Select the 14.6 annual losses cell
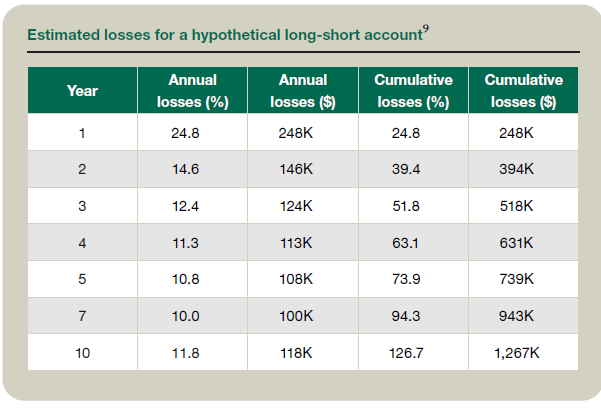This screenshot has width=601, height=414. 187,169
